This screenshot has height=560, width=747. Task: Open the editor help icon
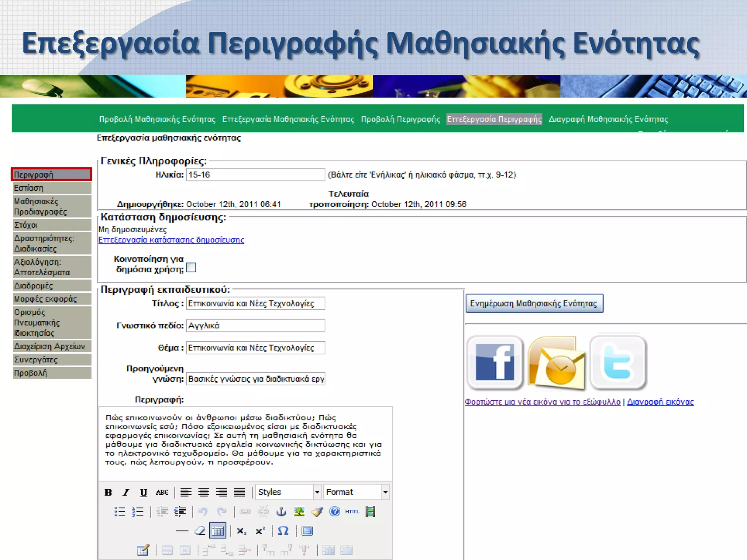(x=334, y=512)
